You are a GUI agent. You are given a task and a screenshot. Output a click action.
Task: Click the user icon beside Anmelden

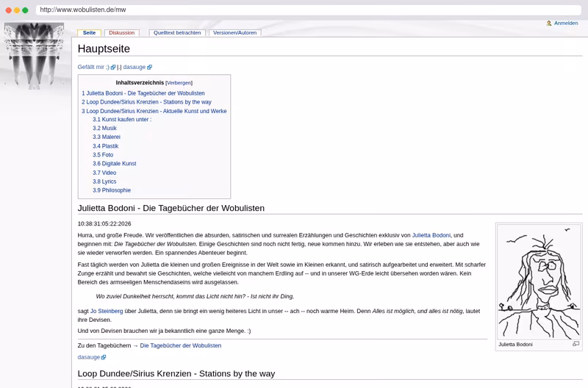(x=549, y=24)
